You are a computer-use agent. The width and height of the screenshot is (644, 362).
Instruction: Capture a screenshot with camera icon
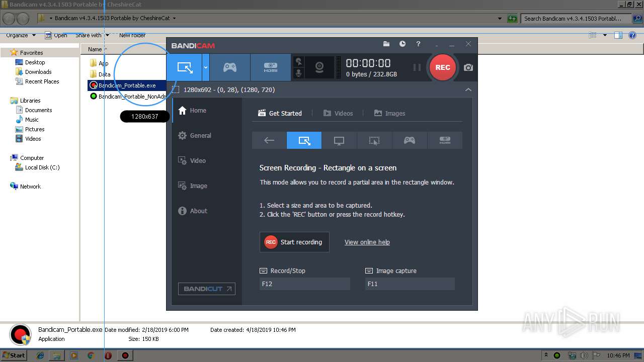click(468, 67)
